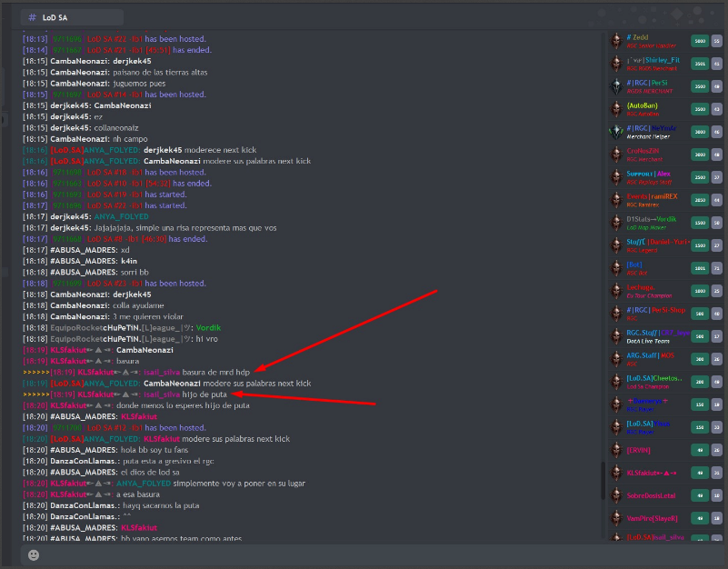Click Lechuga's helmet avatar

coord(616,291)
